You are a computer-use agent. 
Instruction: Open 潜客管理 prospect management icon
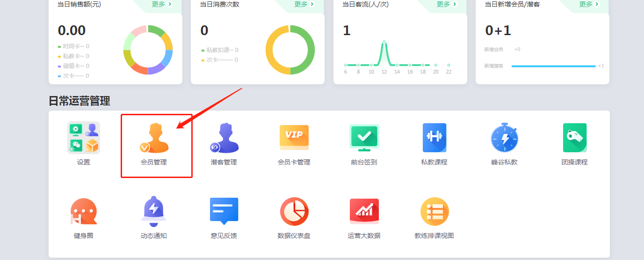[224, 138]
